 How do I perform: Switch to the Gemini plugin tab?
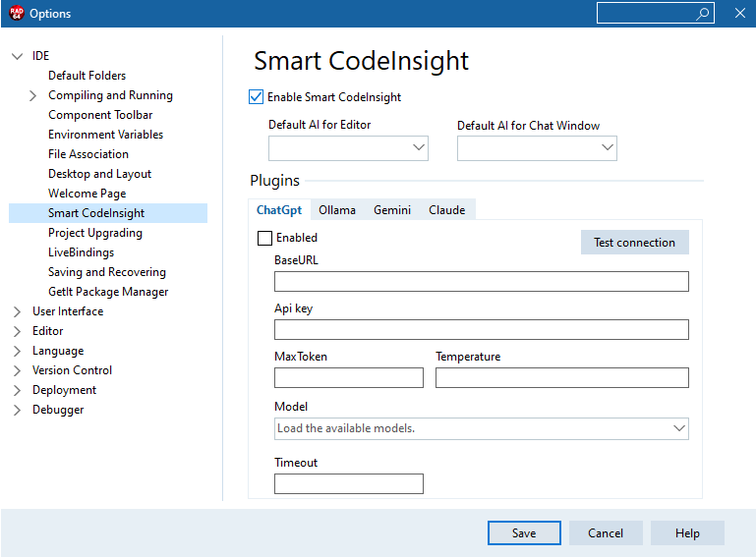(x=392, y=210)
